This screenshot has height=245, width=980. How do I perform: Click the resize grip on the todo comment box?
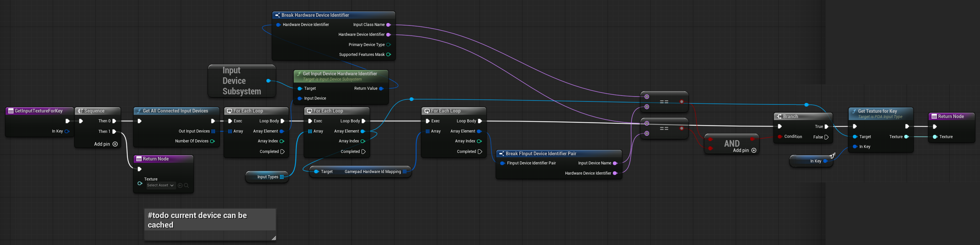274,238
